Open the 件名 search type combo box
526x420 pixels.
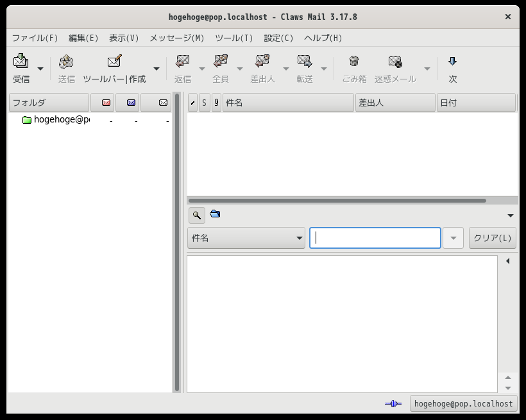[x=246, y=238]
